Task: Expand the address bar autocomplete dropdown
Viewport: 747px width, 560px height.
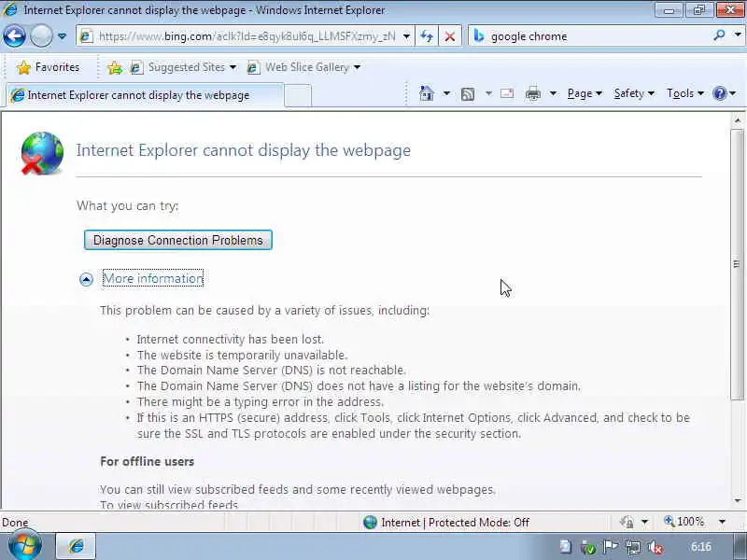Action: pos(406,36)
